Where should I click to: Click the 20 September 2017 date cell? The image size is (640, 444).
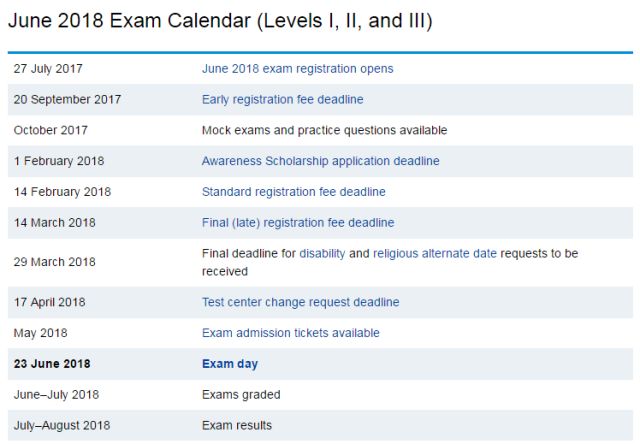pos(66,99)
